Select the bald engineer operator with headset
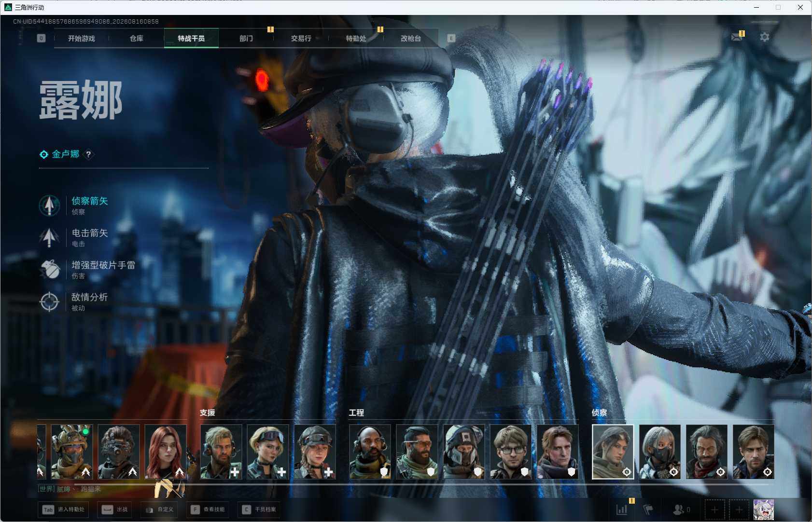 (370, 452)
